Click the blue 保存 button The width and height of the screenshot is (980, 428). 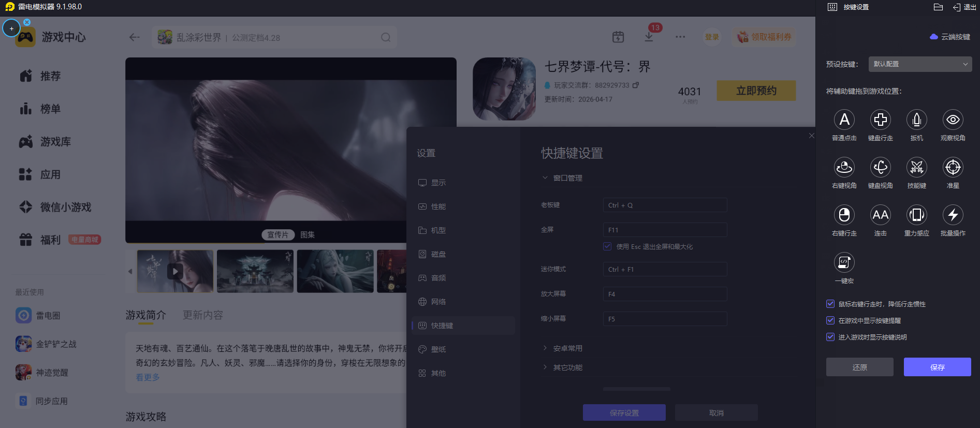point(937,367)
